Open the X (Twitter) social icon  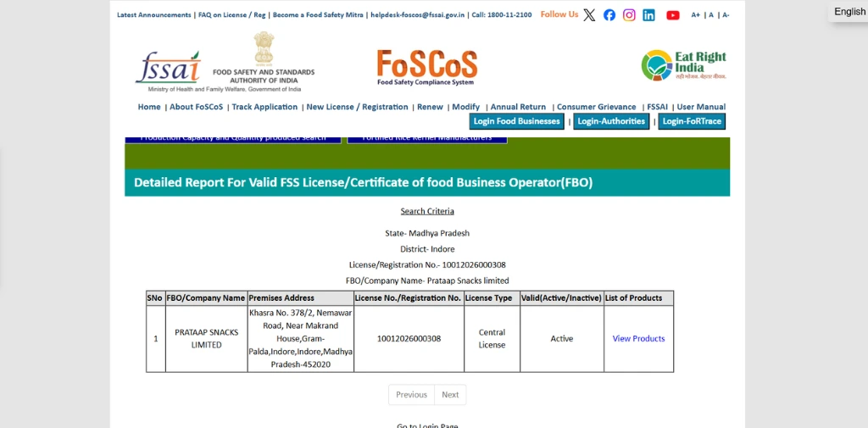pyautogui.click(x=590, y=15)
